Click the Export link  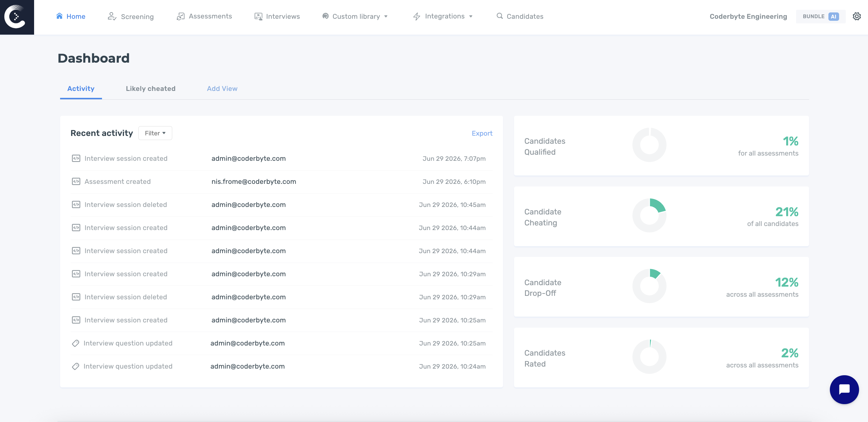pyautogui.click(x=482, y=133)
